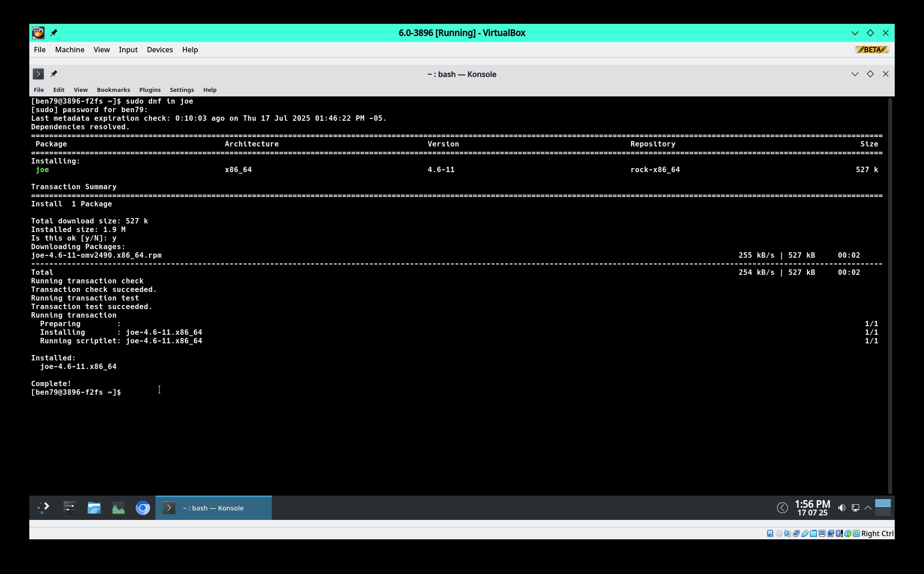Open the guest volume control tray icon
Screen dimensions: 924x574
[x=842, y=508]
